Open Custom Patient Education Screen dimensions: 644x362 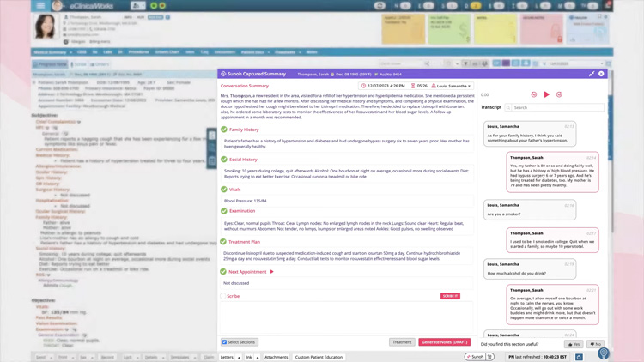pyautogui.click(x=319, y=357)
